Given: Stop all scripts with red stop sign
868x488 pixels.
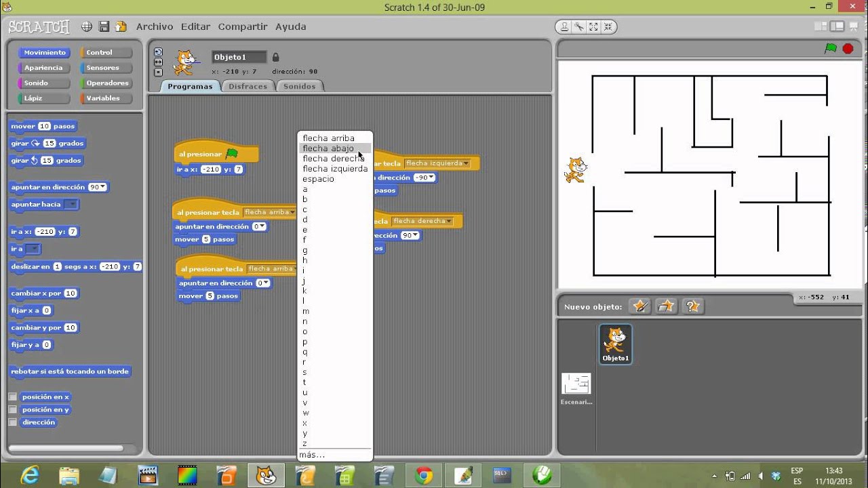Looking at the screenshot, I should tap(848, 48).
